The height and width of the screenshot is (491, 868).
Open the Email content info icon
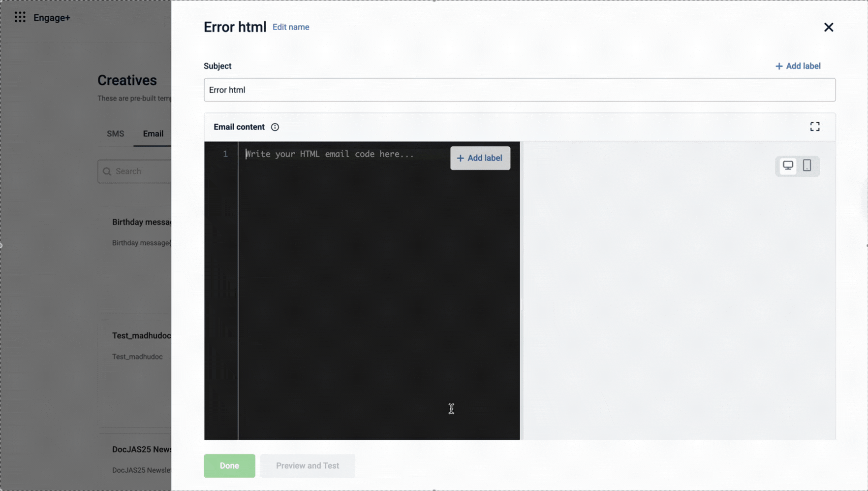(275, 127)
